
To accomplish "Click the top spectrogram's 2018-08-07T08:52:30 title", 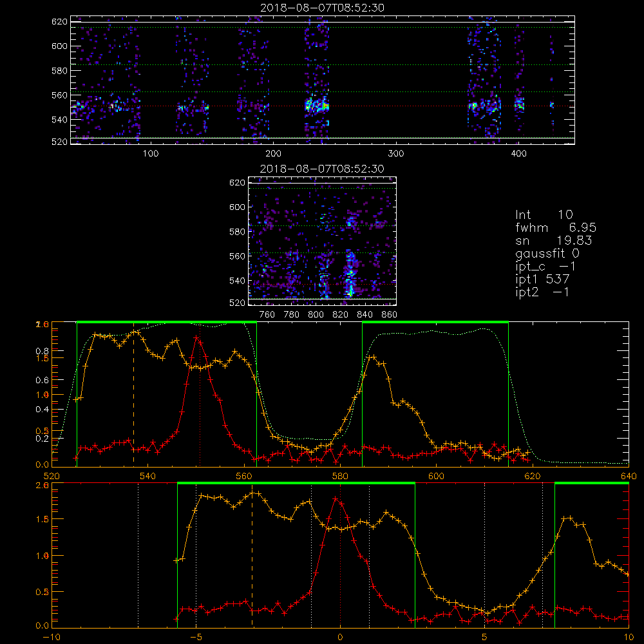I will 322,8.
